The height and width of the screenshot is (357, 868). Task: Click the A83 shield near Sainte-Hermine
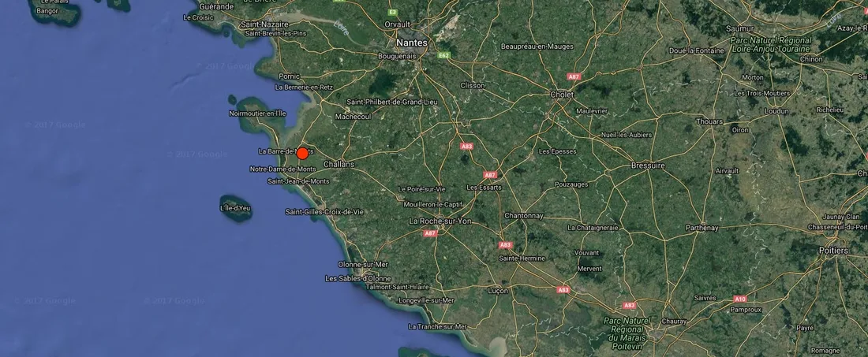[505, 245]
